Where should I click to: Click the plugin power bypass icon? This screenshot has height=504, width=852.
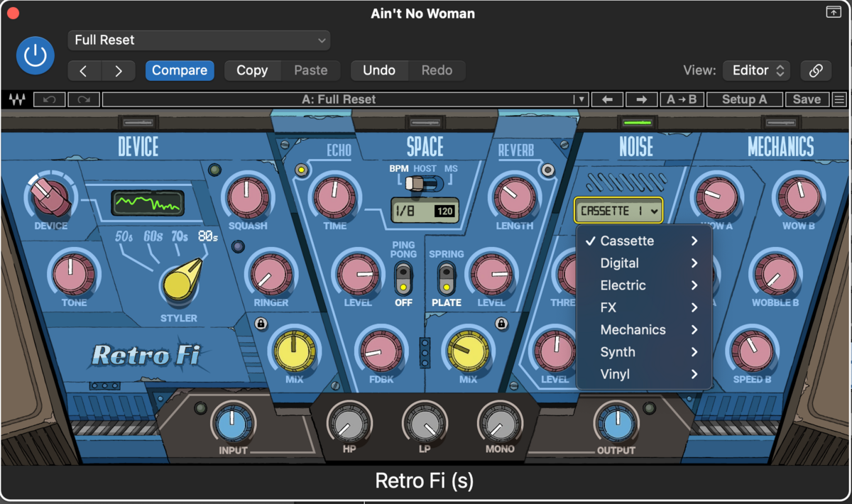(x=35, y=55)
